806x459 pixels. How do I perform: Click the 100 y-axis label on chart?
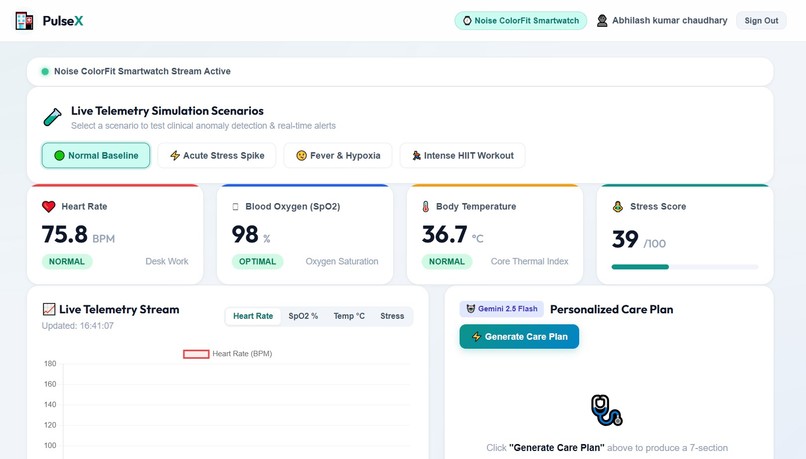click(50, 446)
